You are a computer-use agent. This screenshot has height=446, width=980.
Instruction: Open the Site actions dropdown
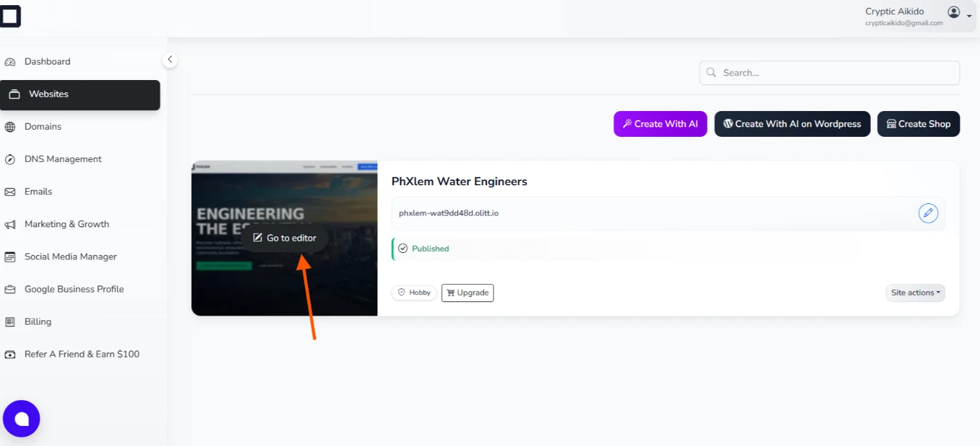coord(915,292)
